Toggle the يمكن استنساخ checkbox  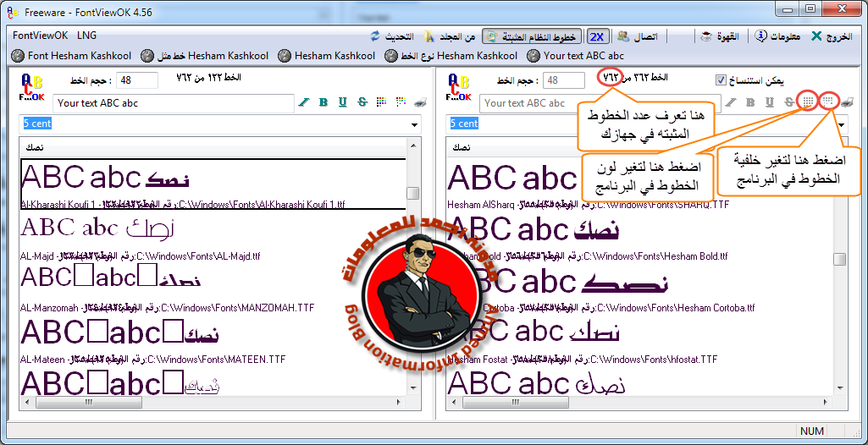(720, 80)
